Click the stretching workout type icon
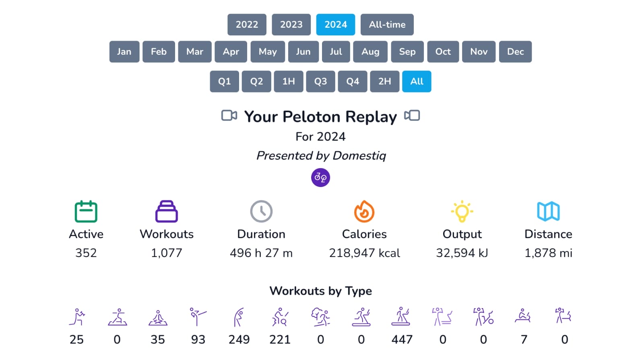Screen dimensions: 644x362 point(239,317)
